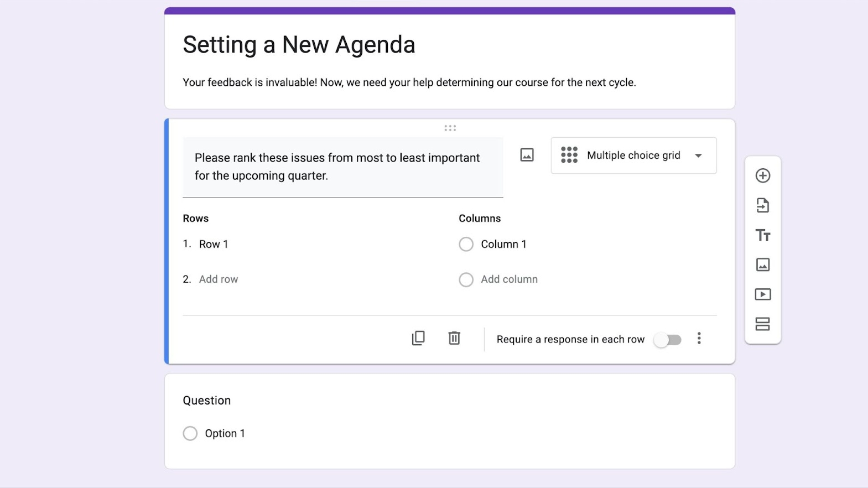Edit the ranking question text

[x=337, y=167]
